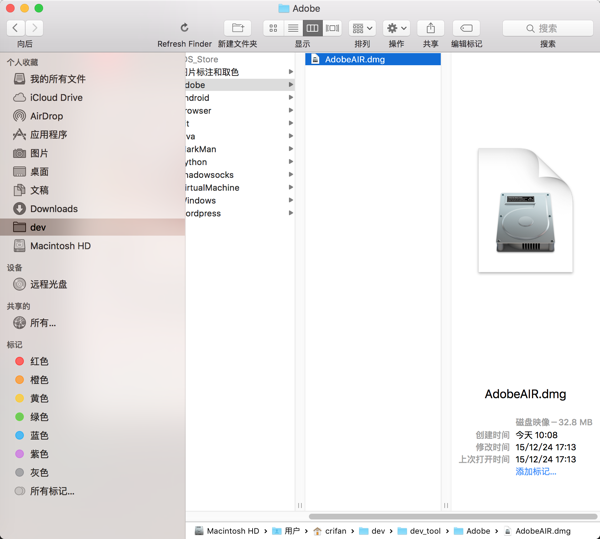The width and height of the screenshot is (600, 539).
Task: Click dev_tool in path bar
Action: click(x=419, y=531)
